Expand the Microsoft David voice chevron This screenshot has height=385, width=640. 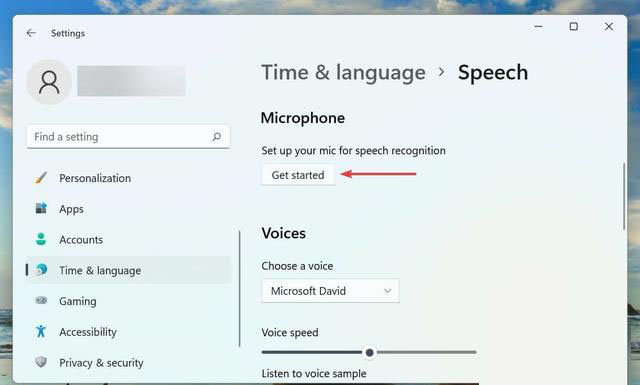387,291
